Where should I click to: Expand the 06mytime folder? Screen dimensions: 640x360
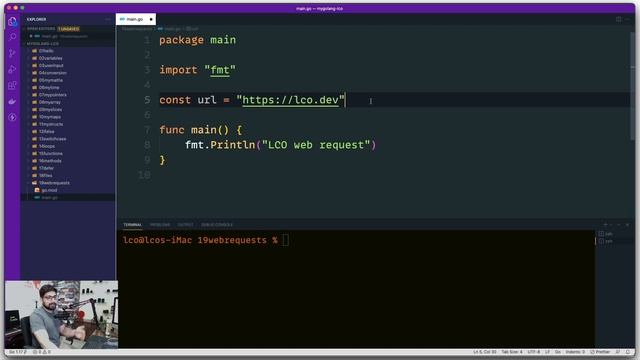pyautogui.click(x=49, y=88)
